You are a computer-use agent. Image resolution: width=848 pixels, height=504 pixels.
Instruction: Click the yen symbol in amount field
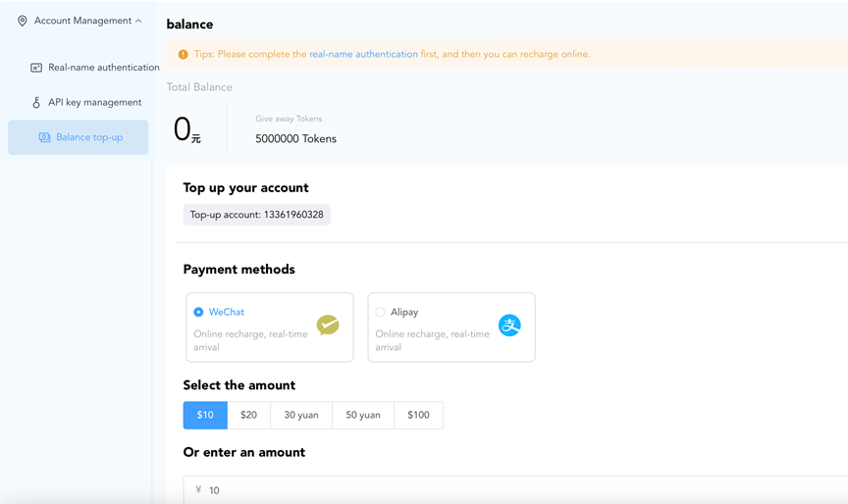tap(198, 489)
